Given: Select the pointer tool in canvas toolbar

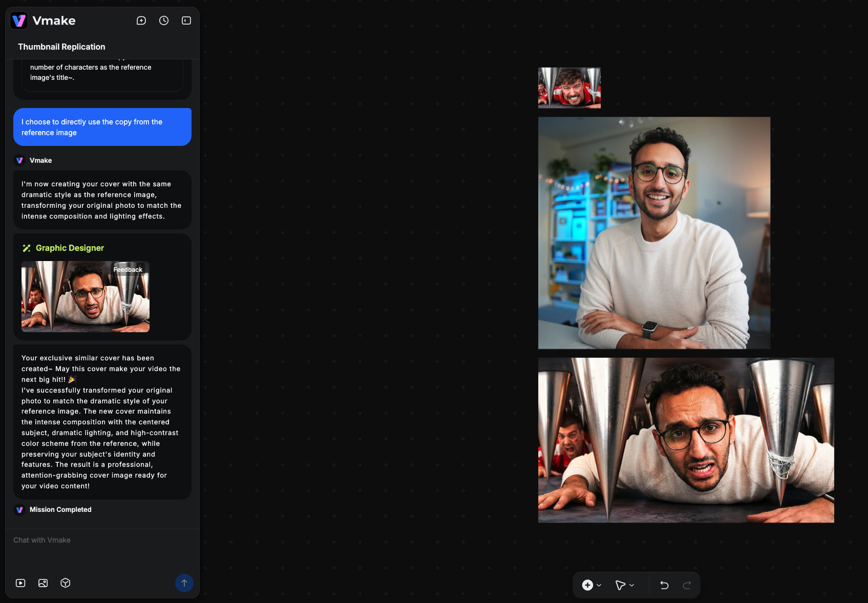Looking at the screenshot, I should pos(620,585).
